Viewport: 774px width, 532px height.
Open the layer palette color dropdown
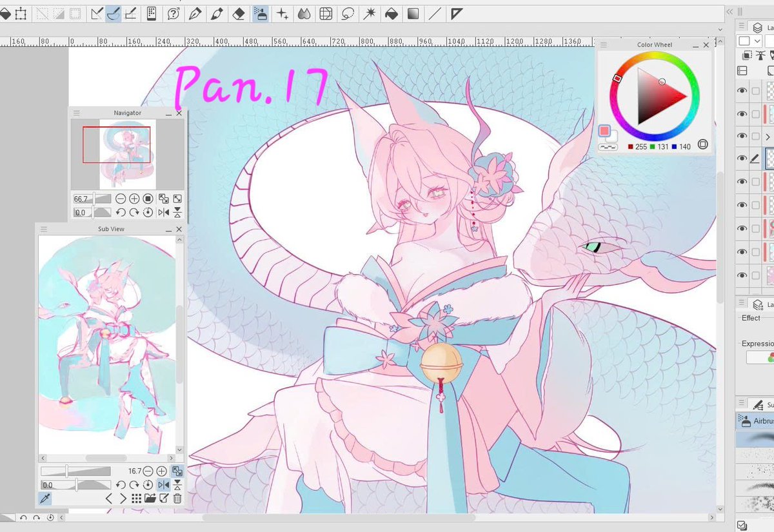(751, 41)
